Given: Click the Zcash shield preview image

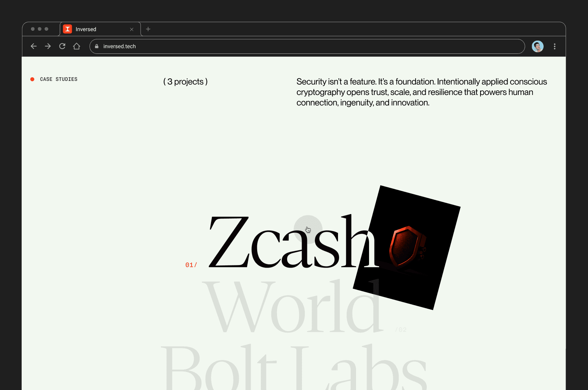Looking at the screenshot, I should point(407,248).
